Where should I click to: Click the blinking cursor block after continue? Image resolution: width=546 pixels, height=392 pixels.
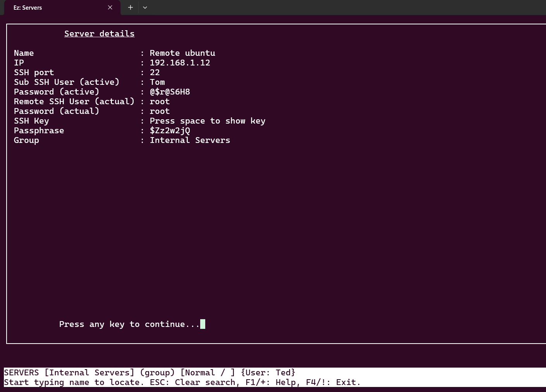tap(203, 324)
